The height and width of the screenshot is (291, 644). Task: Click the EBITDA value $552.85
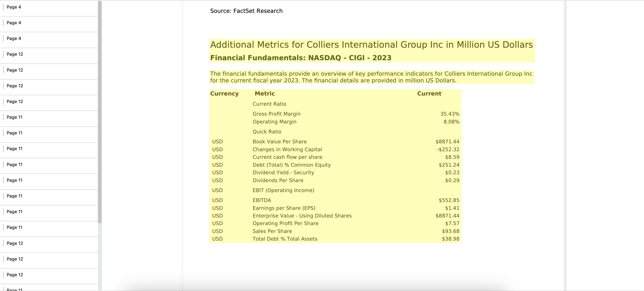[x=449, y=200]
